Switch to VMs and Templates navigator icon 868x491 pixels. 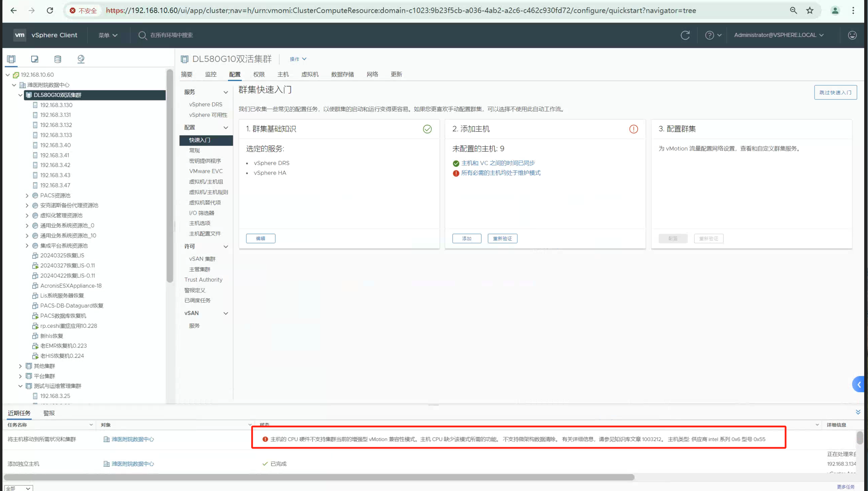34,59
